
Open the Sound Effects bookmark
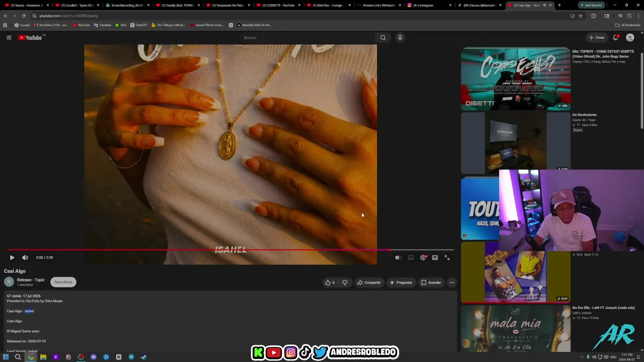click(207, 25)
